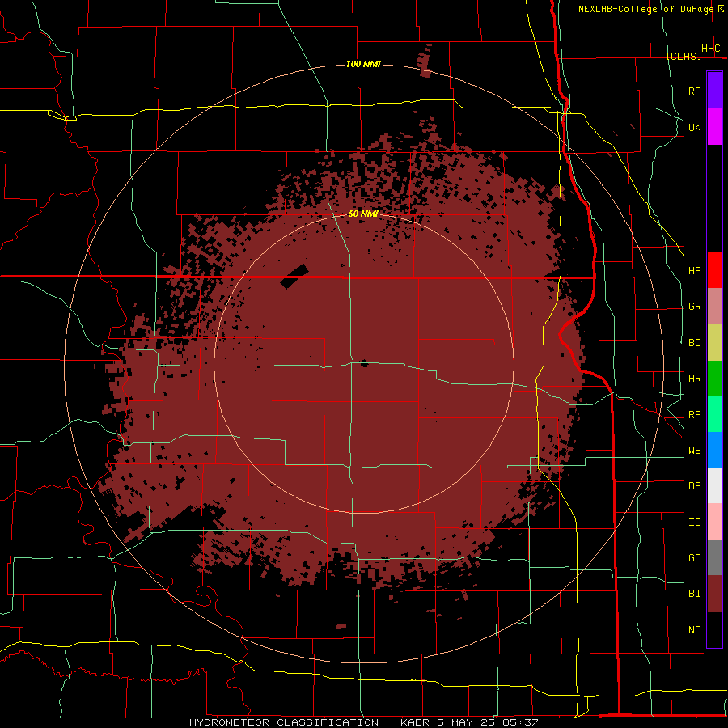
Task: Click the ND black legend swatch
Action: coord(714,629)
